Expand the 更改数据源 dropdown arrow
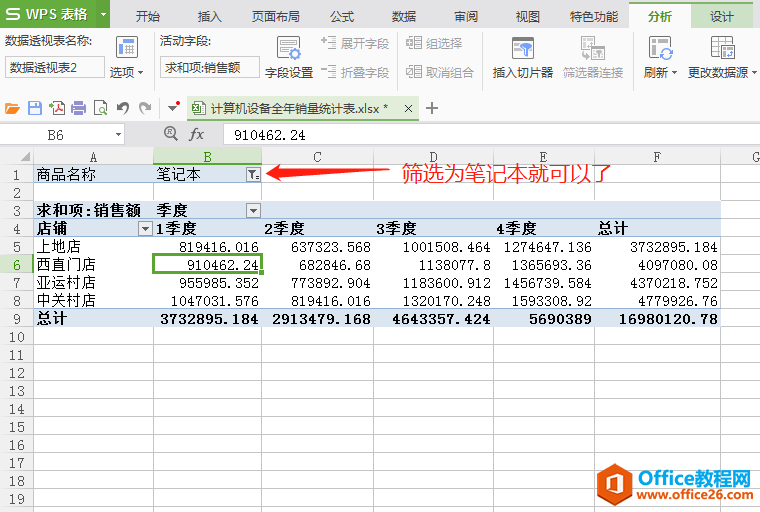The height and width of the screenshot is (512, 760). coord(754,73)
